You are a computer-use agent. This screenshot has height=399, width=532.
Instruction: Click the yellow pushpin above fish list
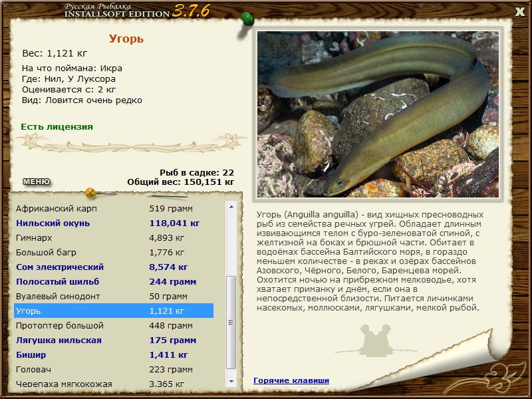91,193
